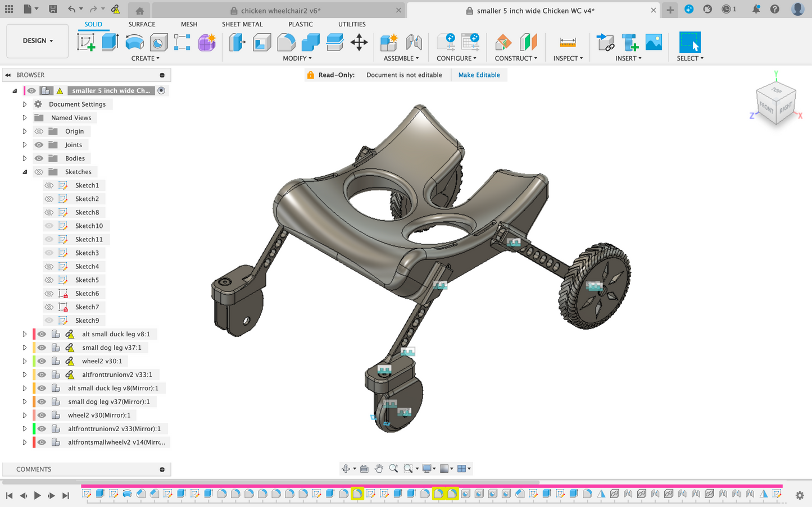Click the Extrude tool icon
This screenshot has height=507, width=812.
(x=110, y=43)
